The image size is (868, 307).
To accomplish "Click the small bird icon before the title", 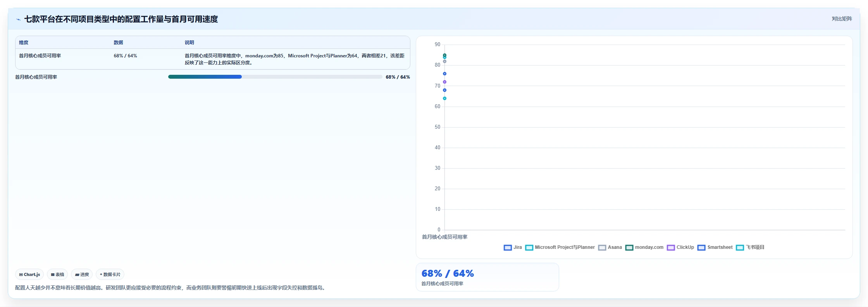I will click(x=18, y=19).
